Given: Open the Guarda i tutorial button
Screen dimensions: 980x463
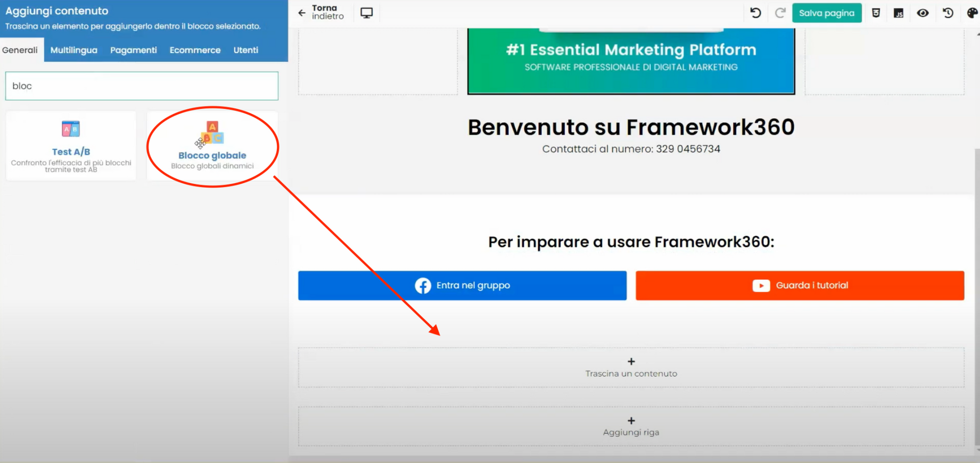Looking at the screenshot, I should pyautogui.click(x=800, y=286).
